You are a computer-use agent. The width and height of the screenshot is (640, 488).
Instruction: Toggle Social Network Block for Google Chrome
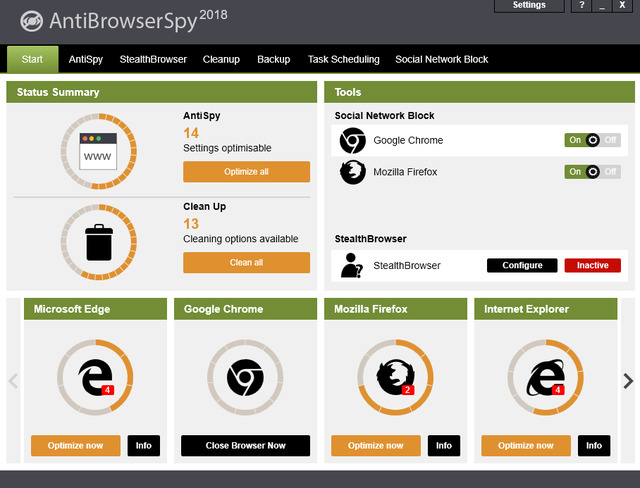(592, 140)
